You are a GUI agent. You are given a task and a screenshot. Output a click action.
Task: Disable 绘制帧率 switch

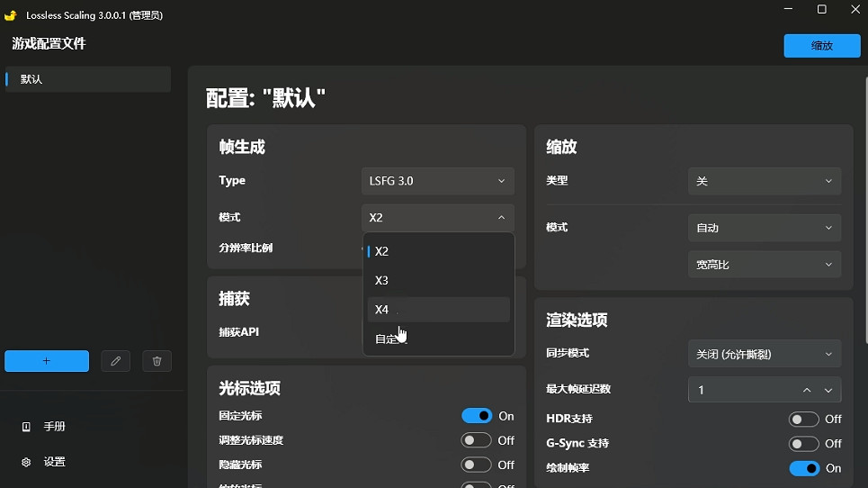click(x=804, y=468)
